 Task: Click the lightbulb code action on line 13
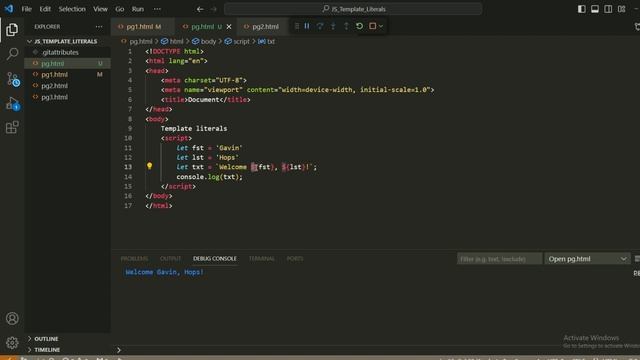pos(149,166)
